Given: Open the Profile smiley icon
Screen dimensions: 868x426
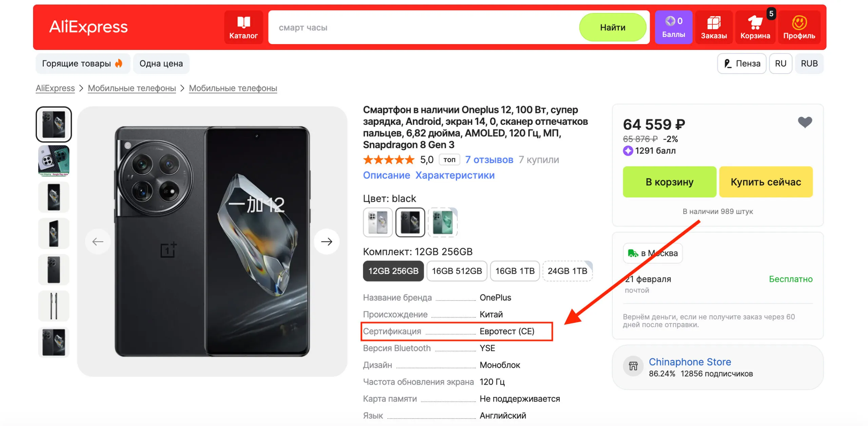Looking at the screenshot, I should (799, 23).
